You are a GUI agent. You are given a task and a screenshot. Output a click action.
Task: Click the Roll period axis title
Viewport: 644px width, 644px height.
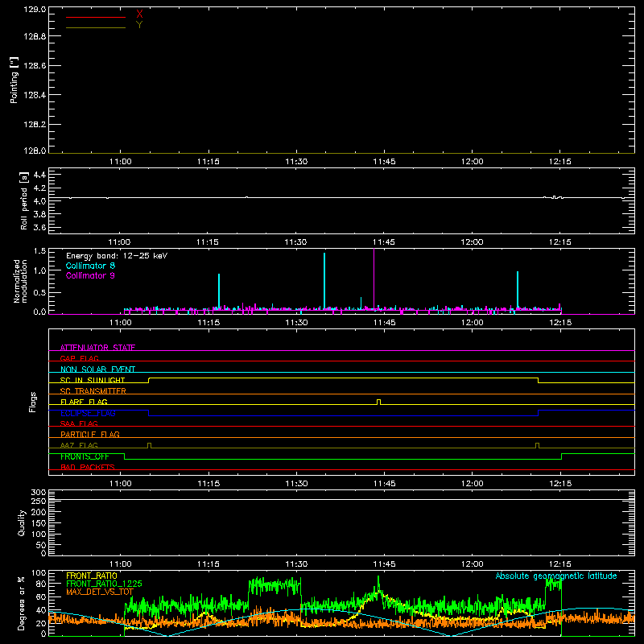24,200
